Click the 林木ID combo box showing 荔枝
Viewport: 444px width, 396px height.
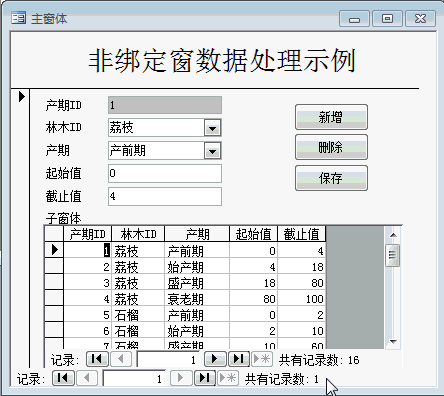coord(165,128)
